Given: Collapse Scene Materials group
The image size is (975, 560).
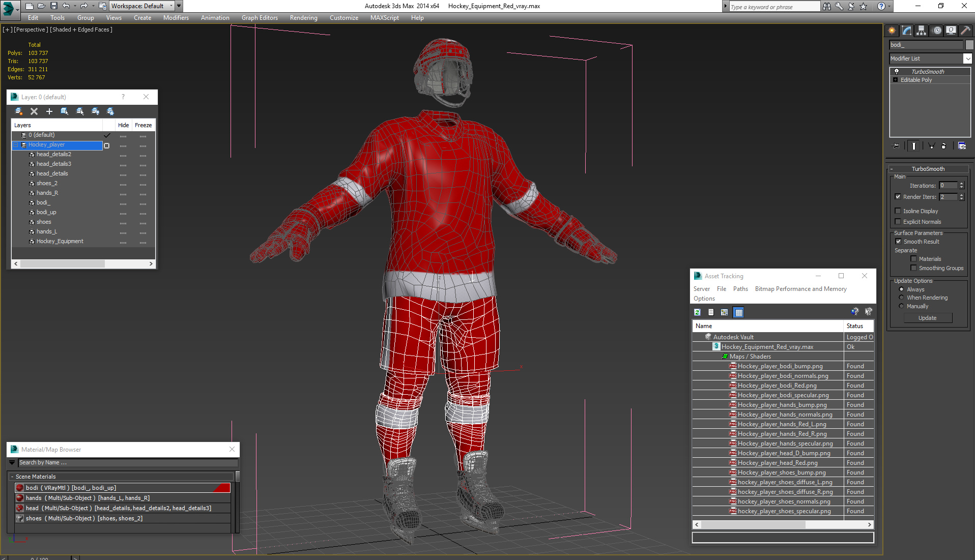Looking at the screenshot, I should [12, 477].
